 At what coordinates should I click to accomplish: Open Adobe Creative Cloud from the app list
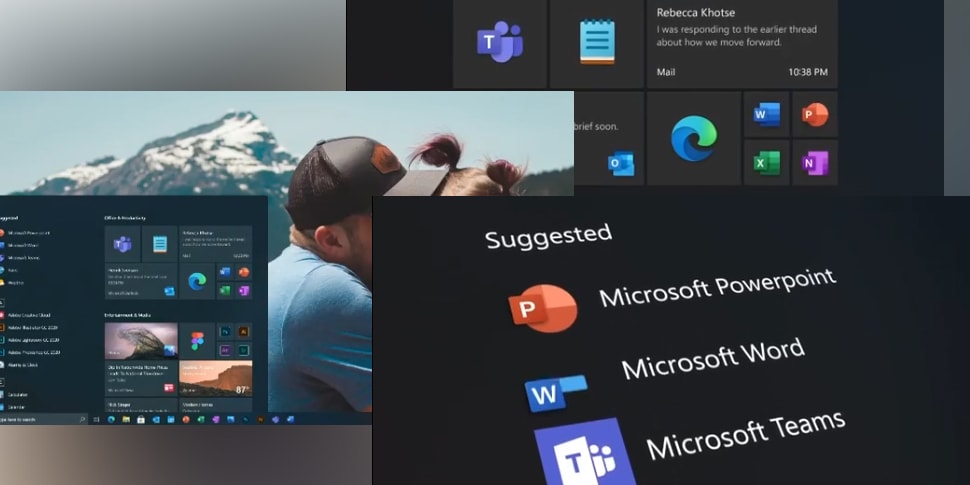click(26, 315)
